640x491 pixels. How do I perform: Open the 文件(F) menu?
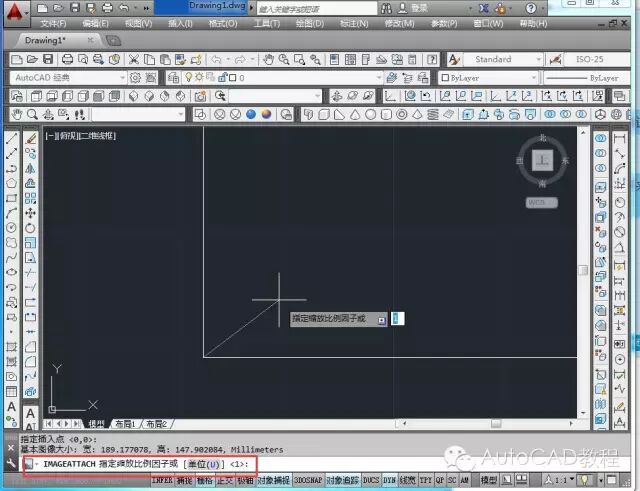[x=53, y=24]
